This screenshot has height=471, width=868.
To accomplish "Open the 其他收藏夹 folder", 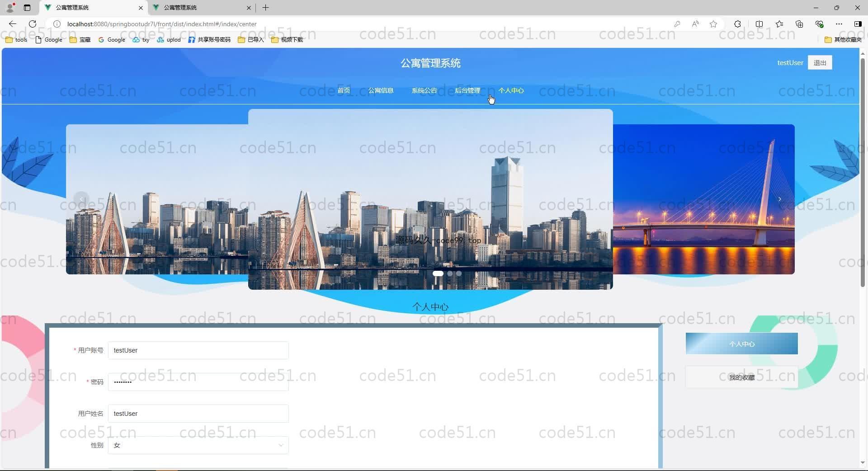I will [x=843, y=40].
